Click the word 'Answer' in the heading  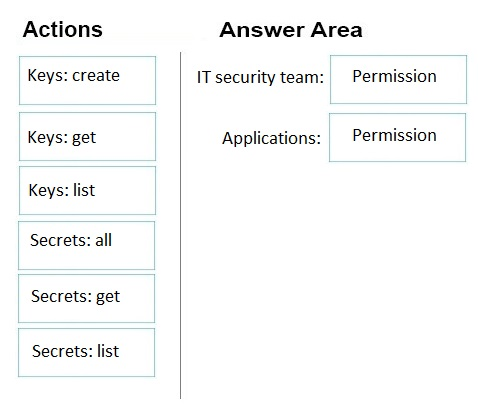pos(262,30)
